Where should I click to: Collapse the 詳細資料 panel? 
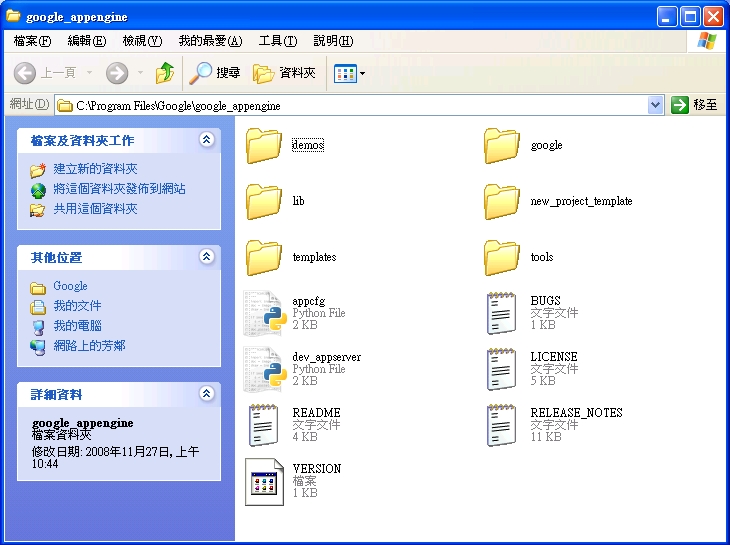(x=206, y=393)
